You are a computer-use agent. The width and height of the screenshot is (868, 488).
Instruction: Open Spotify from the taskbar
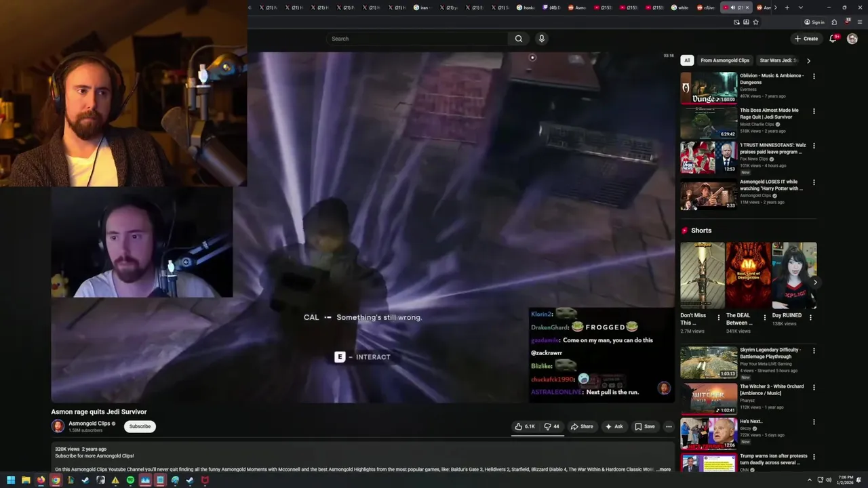pos(130,481)
